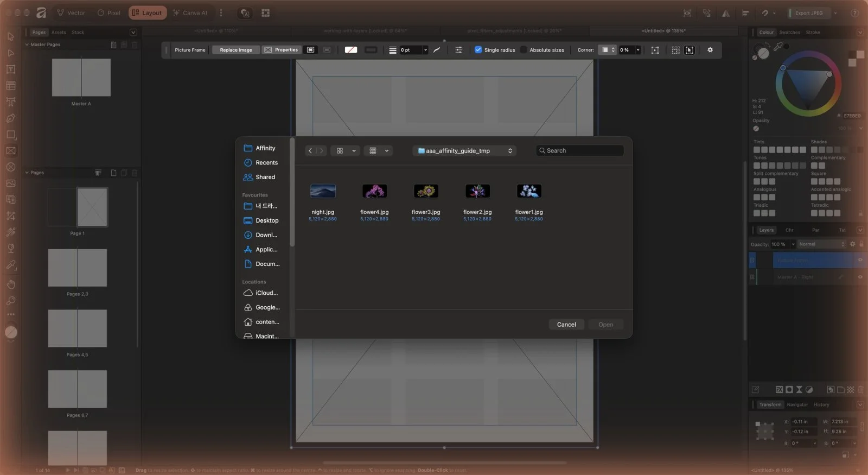Screen dimensions: 868x475
Task: Collapse the Master Pages section
Action: 27,45
